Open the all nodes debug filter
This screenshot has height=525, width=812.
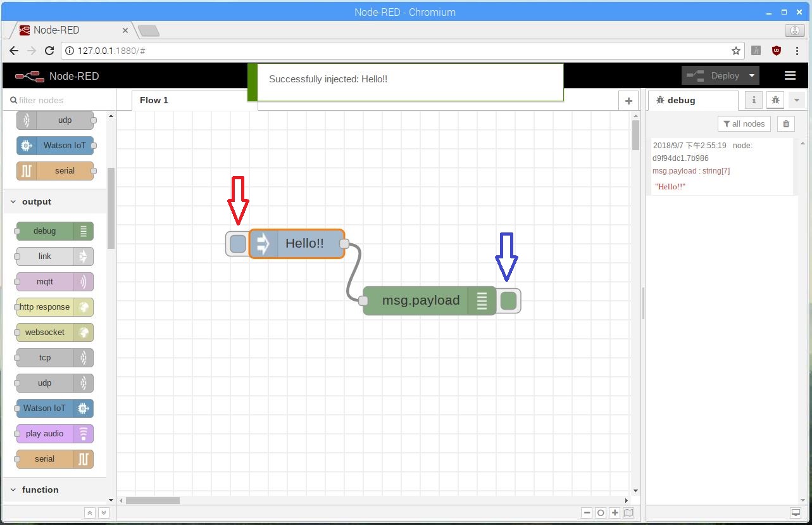click(x=744, y=124)
